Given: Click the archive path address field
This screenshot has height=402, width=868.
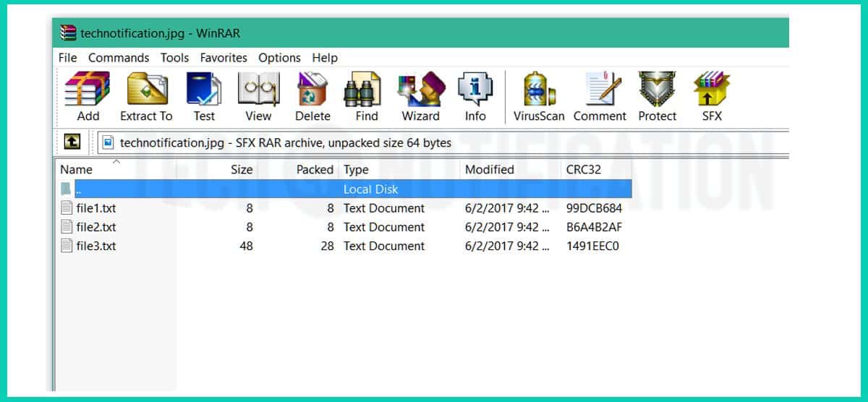Looking at the screenshot, I should (443, 142).
